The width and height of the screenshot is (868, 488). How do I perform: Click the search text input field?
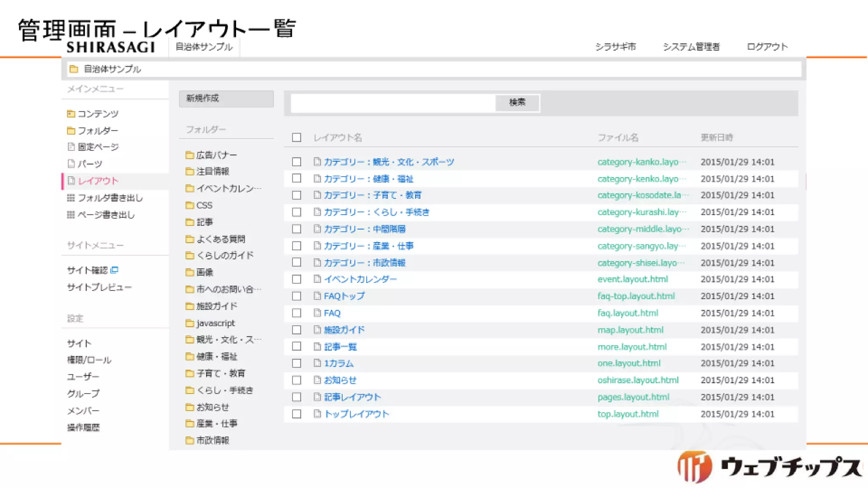393,103
